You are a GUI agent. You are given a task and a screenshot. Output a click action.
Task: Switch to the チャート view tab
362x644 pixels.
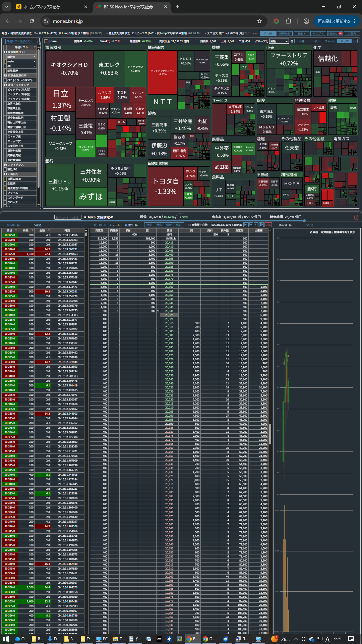point(330,41)
